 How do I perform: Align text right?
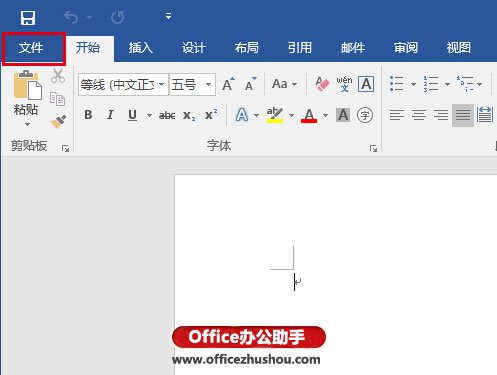(x=441, y=115)
